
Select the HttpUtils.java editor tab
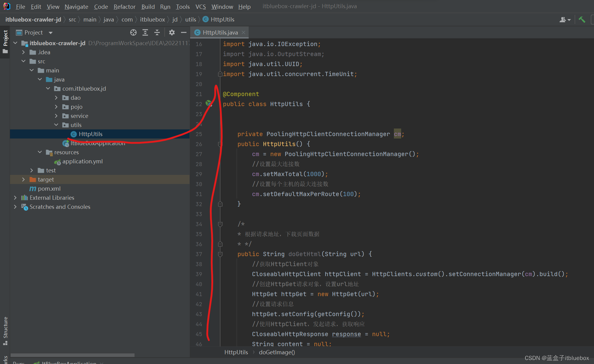220,32
